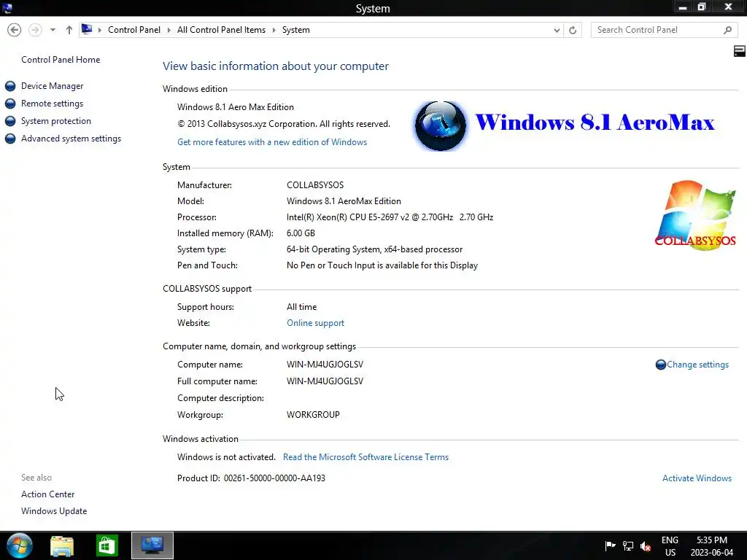Click the shield icon beside Remote settings
Image resolution: width=747 pixels, height=560 pixels.
pos(10,104)
